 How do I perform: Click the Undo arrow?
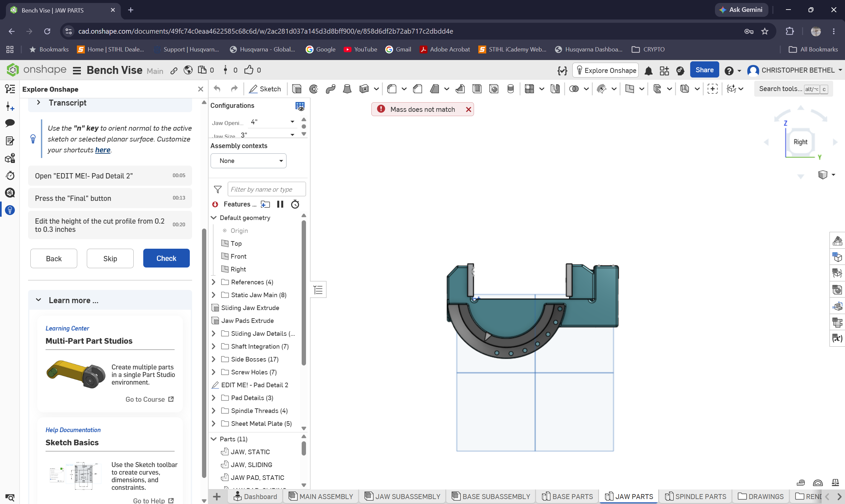click(x=217, y=89)
